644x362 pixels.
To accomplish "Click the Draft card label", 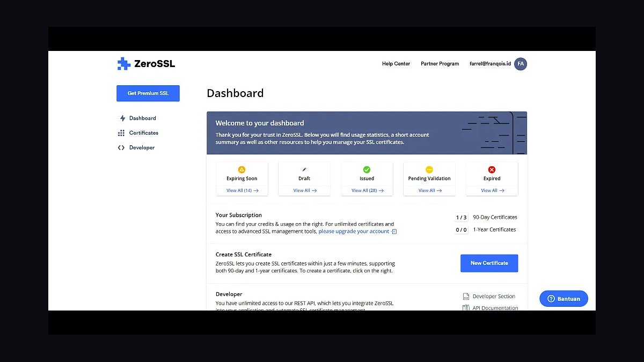I will coord(304,179).
